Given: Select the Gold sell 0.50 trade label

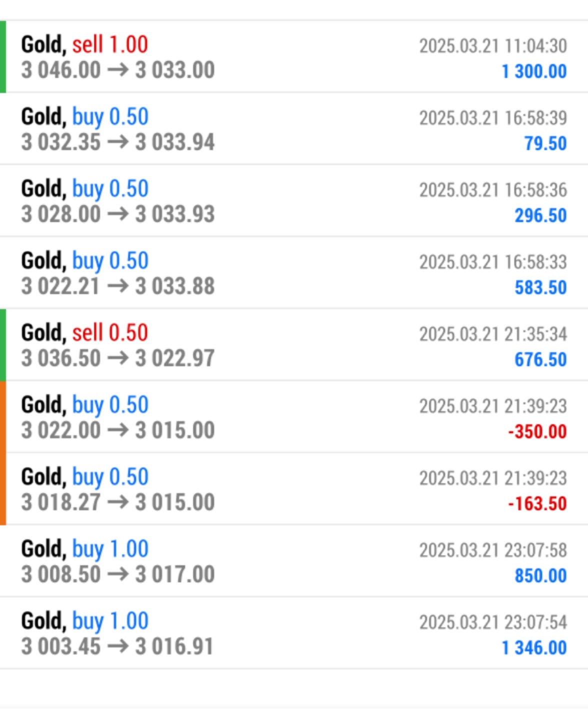Looking at the screenshot, I should click(84, 333).
